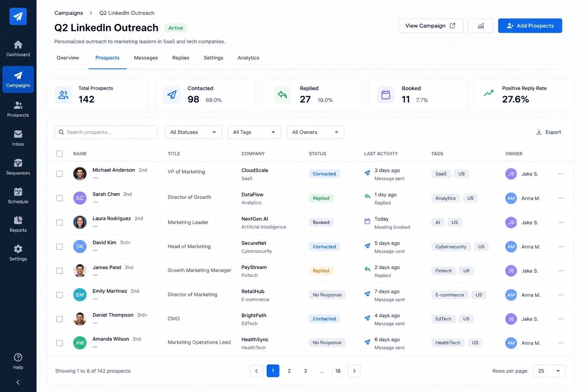Open the Help question mark icon
Screen dimensions: 588x392
pos(18,358)
